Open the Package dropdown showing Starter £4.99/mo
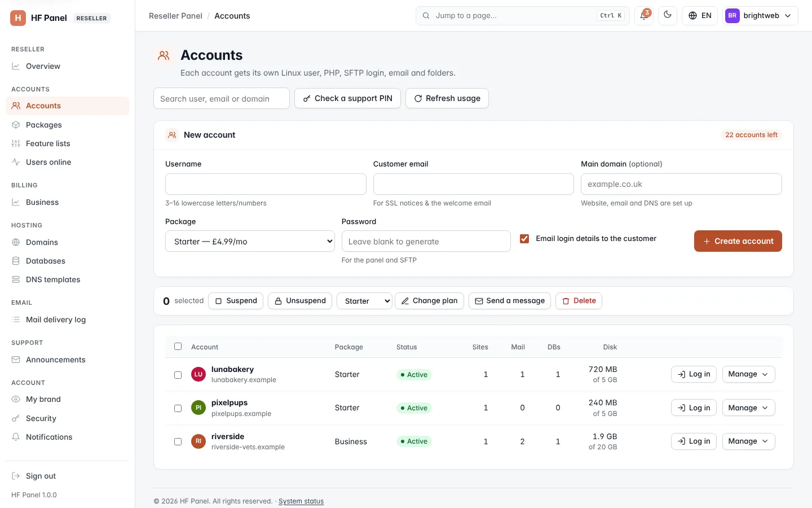The image size is (812, 508). (x=250, y=241)
